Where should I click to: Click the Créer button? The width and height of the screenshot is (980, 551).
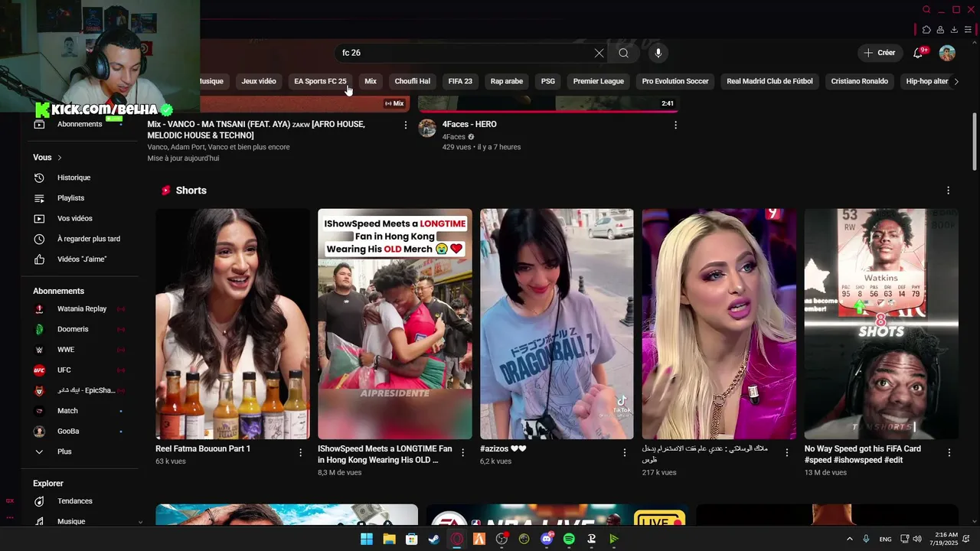pos(879,53)
